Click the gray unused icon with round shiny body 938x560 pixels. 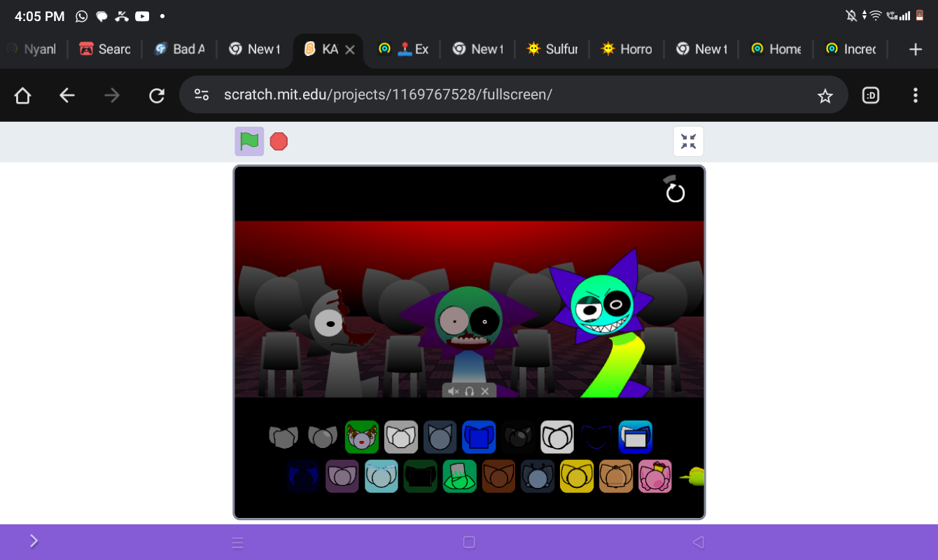tap(323, 437)
